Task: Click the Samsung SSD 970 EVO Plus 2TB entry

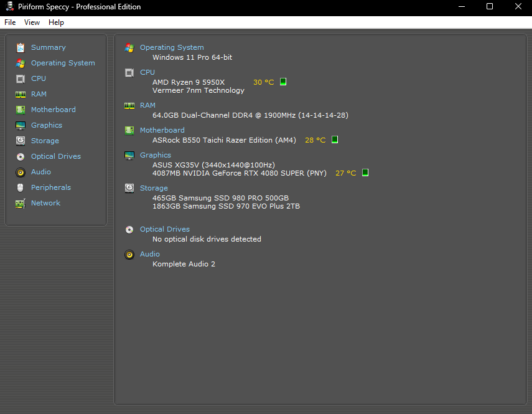Action: [226, 206]
